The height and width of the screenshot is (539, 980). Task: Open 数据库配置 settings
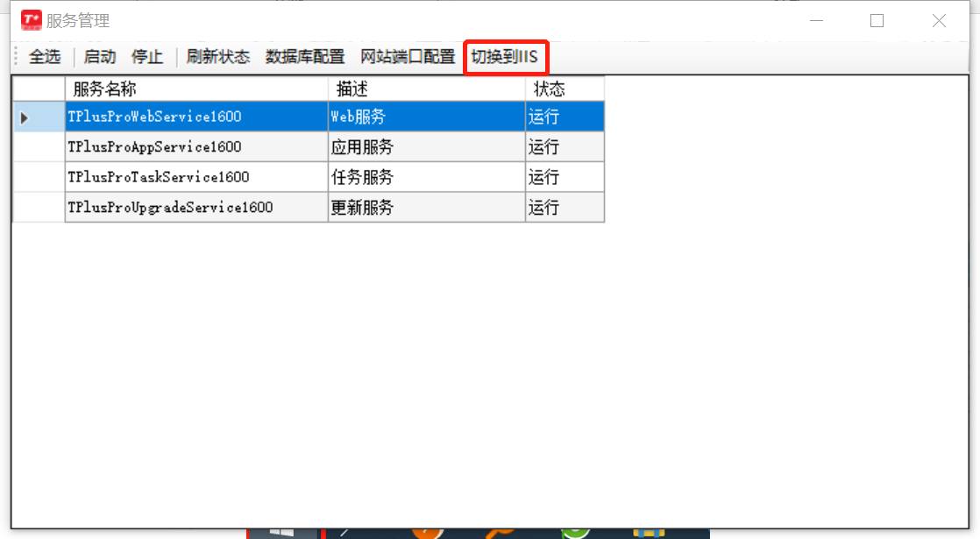(x=304, y=57)
